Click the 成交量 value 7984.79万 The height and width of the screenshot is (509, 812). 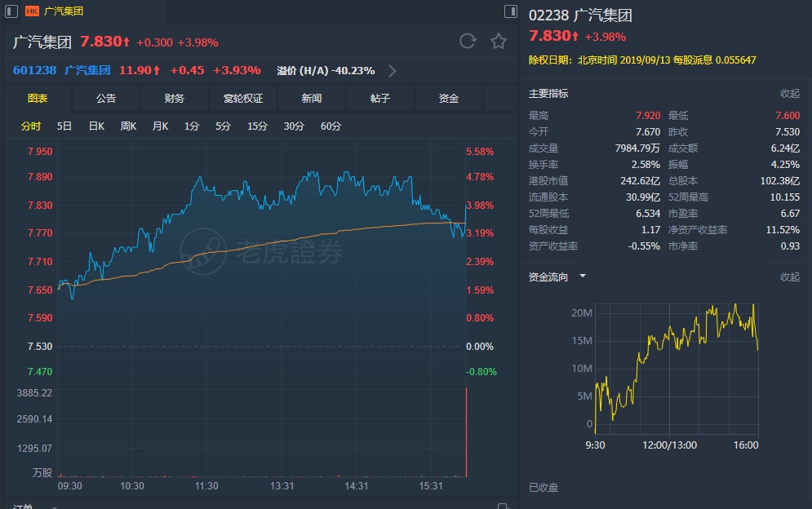coord(637,148)
